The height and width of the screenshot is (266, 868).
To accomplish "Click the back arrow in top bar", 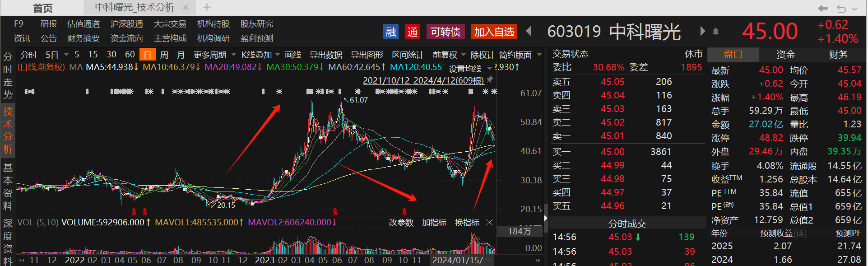I will pos(823,8).
